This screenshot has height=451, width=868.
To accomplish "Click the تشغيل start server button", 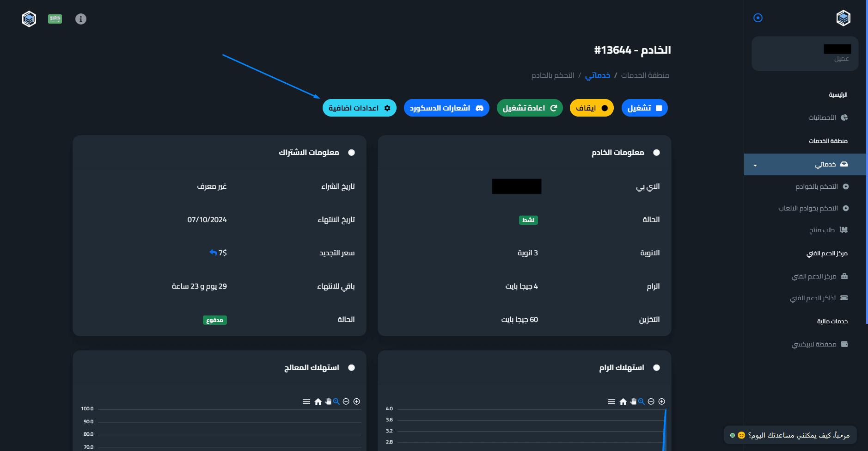I will pos(644,108).
